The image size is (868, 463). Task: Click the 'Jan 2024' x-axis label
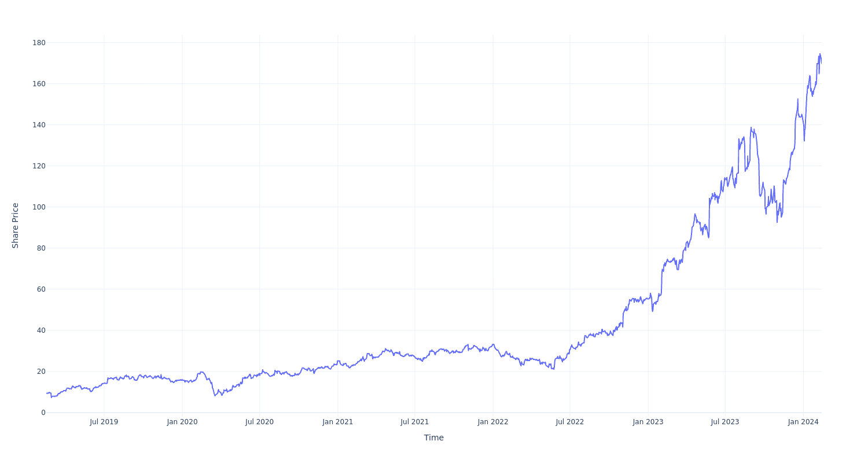coord(803,422)
